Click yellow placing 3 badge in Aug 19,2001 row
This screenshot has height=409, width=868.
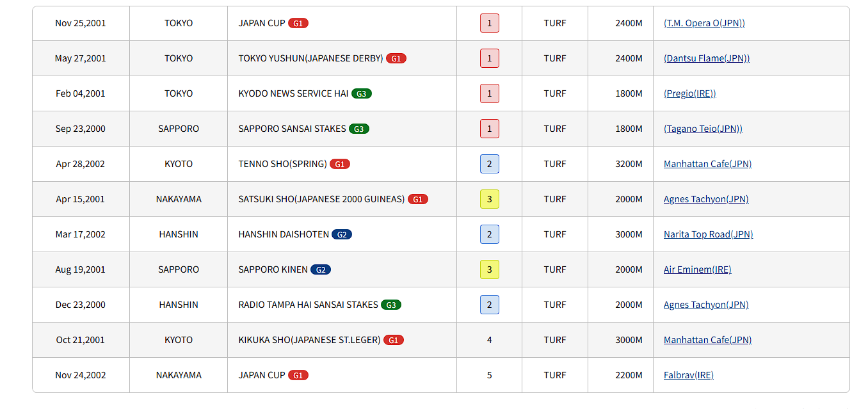coord(490,269)
